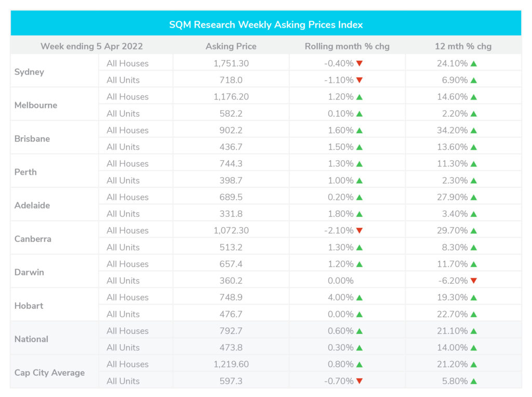This screenshot has width=532, height=397.
Task: Click the green up arrow beside 4.00%
Action: 360,297
